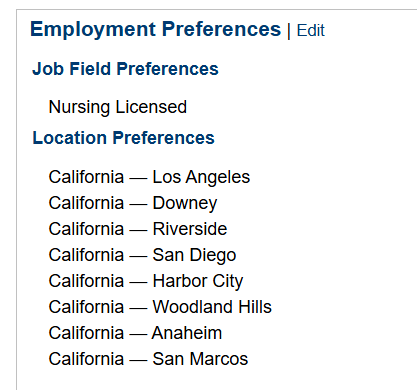Select the California — Los Angeles location
The width and height of the screenshot is (417, 390).
tap(149, 177)
